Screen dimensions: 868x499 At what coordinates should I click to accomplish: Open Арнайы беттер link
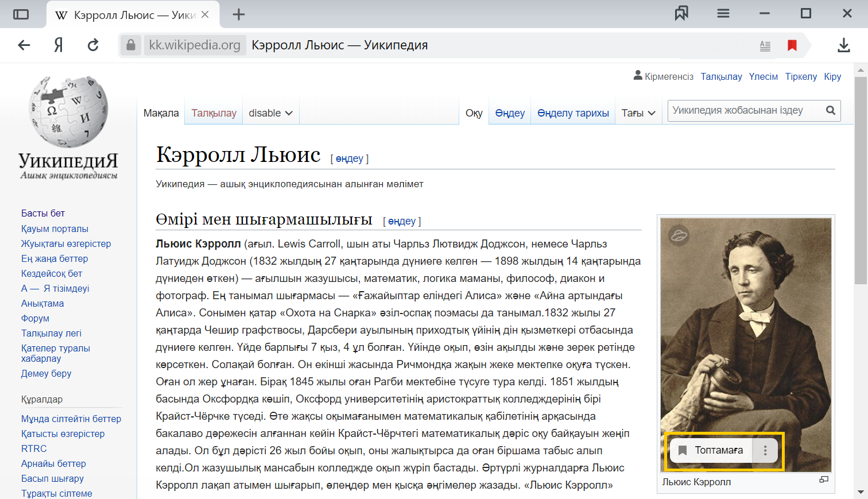coord(53,463)
